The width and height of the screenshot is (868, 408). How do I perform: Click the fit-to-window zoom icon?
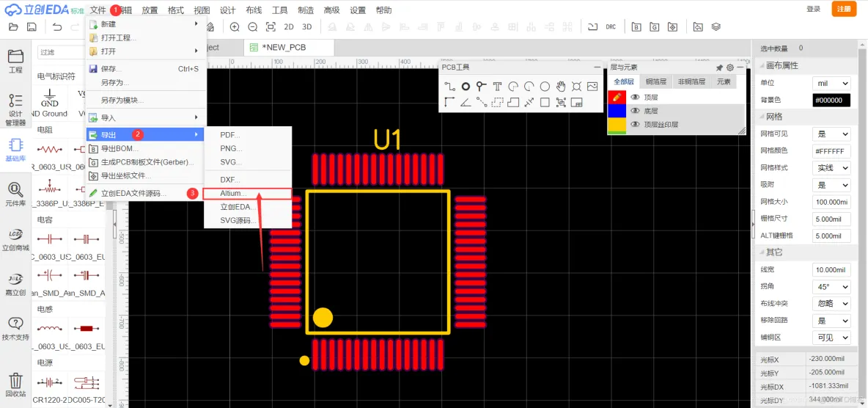270,26
